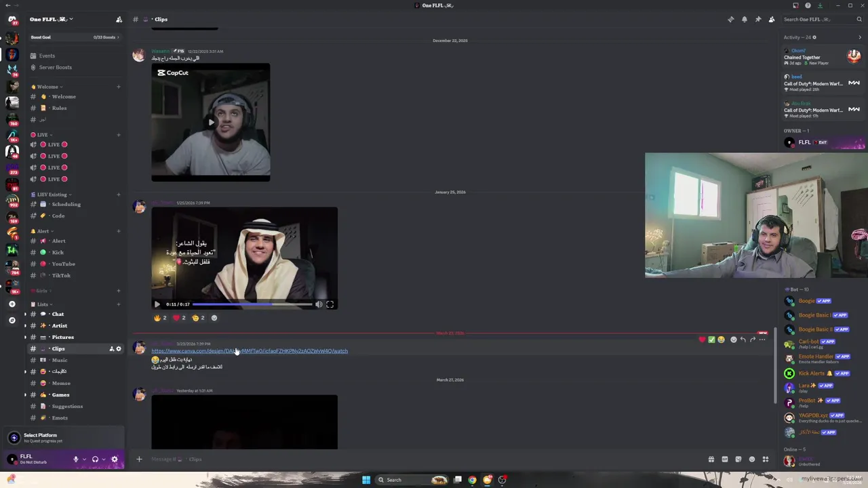Click the green download update icon

[820, 5]
